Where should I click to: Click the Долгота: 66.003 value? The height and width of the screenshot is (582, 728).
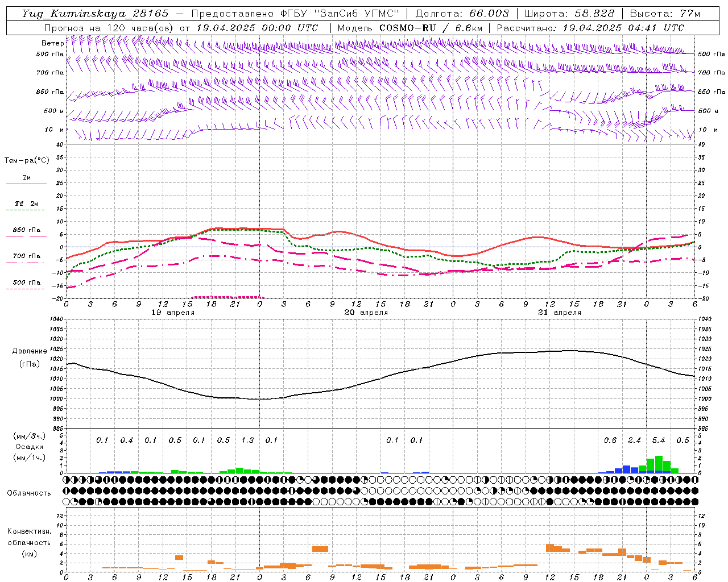tap(462, 14)
